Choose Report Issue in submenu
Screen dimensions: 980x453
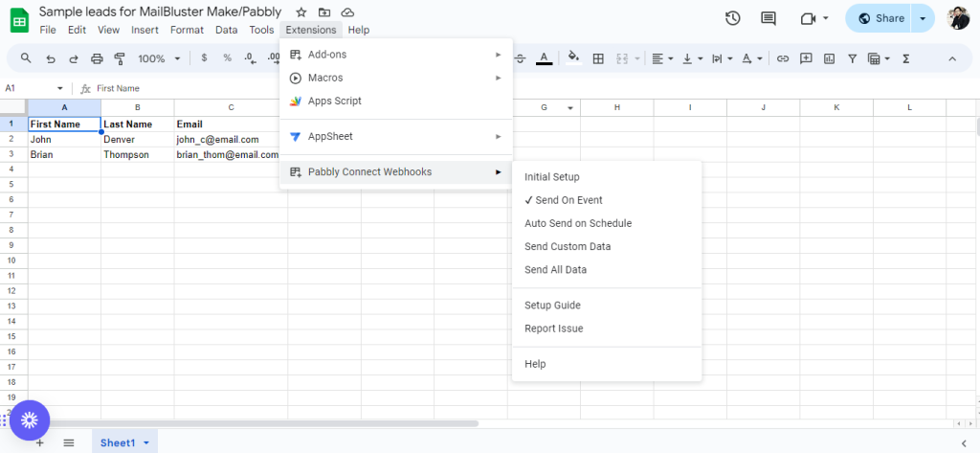606,328
